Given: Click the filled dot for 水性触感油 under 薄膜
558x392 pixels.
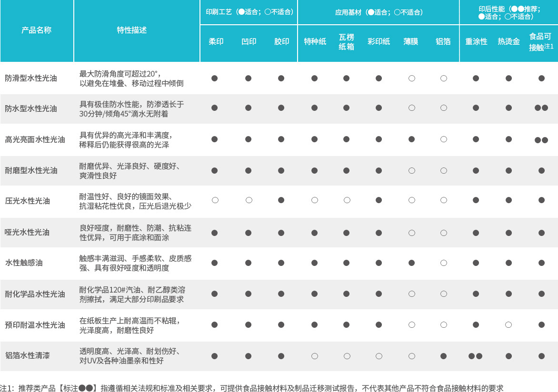Looking at the screenshot, I should point(411,263).
